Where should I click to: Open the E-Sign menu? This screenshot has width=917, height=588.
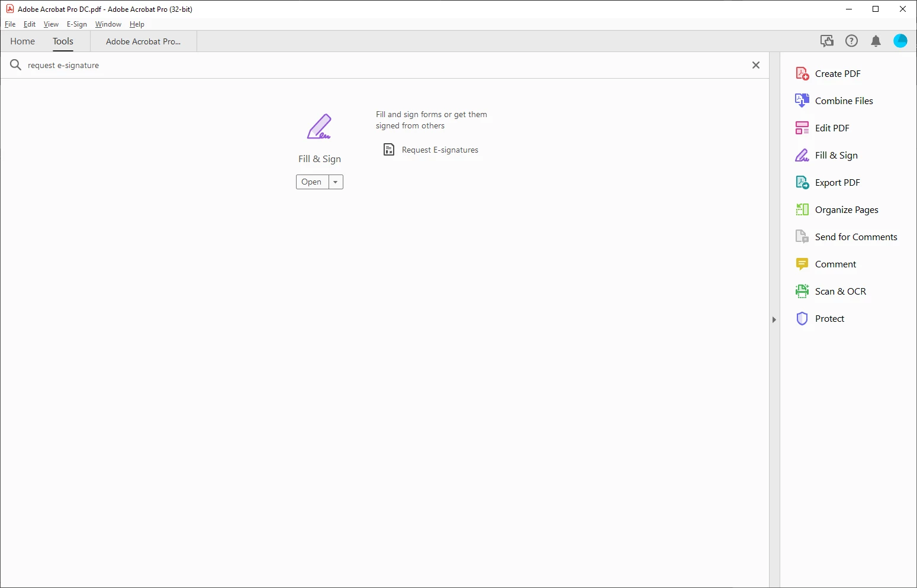(77, 24)
